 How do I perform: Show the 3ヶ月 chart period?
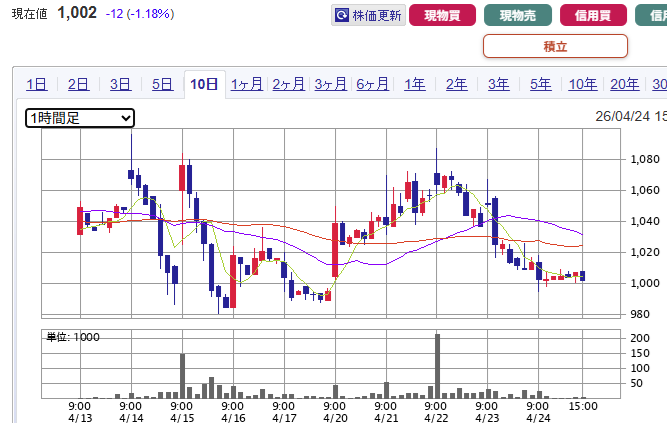[x=330, y=84]
